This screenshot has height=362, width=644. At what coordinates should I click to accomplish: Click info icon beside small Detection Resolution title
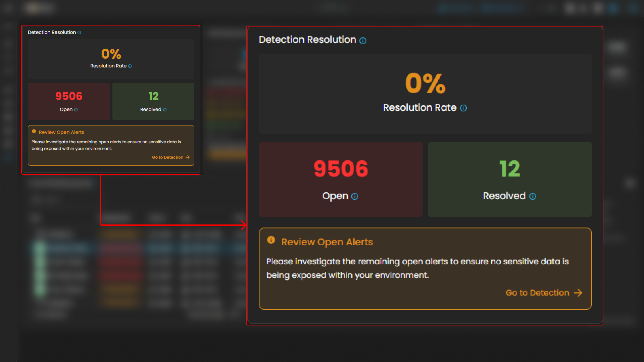click(79, 33)
